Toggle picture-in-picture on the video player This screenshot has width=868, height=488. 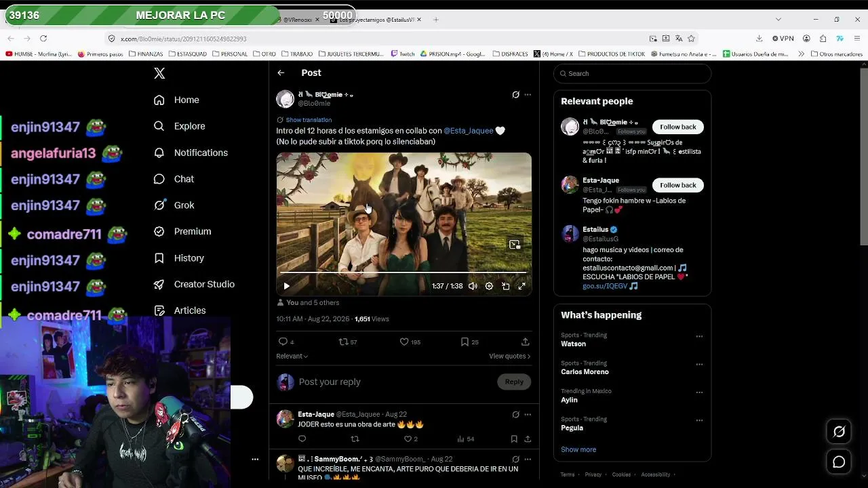[x=505, y=286]
